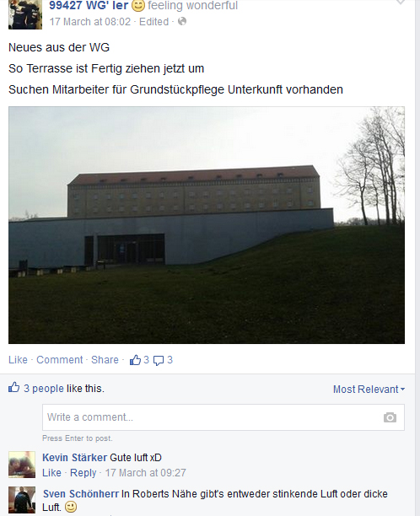Share the post

click(x=105, y=360)
